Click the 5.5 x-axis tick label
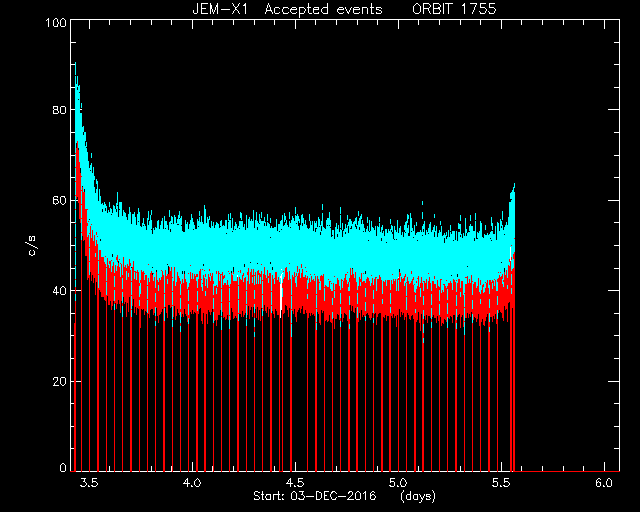The width and height of the screenshot is (640, 512). [x=501, y=483]
